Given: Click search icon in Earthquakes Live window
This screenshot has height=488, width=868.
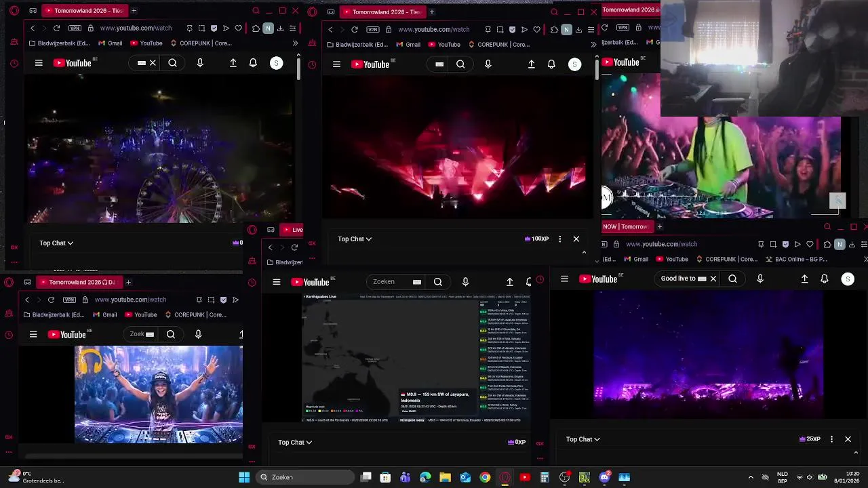Looking at the screenshot, I should point(438,282).
